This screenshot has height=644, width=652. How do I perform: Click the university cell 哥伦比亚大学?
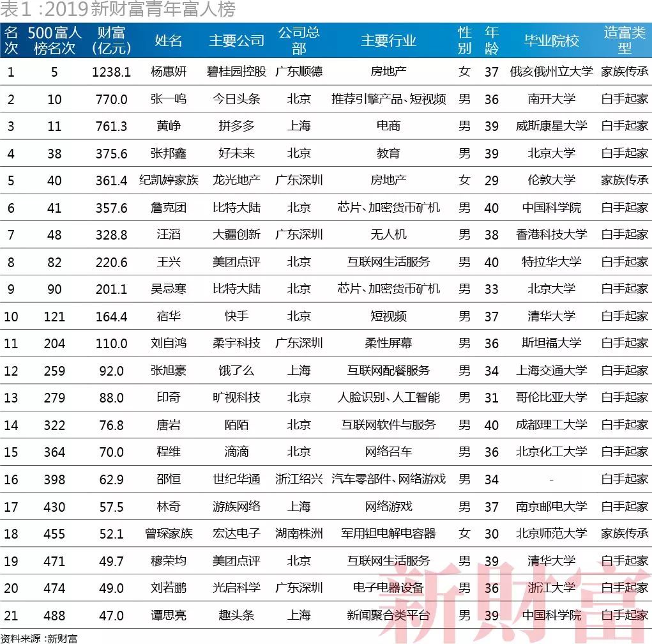pyautogui.click(x=551, y=397)
